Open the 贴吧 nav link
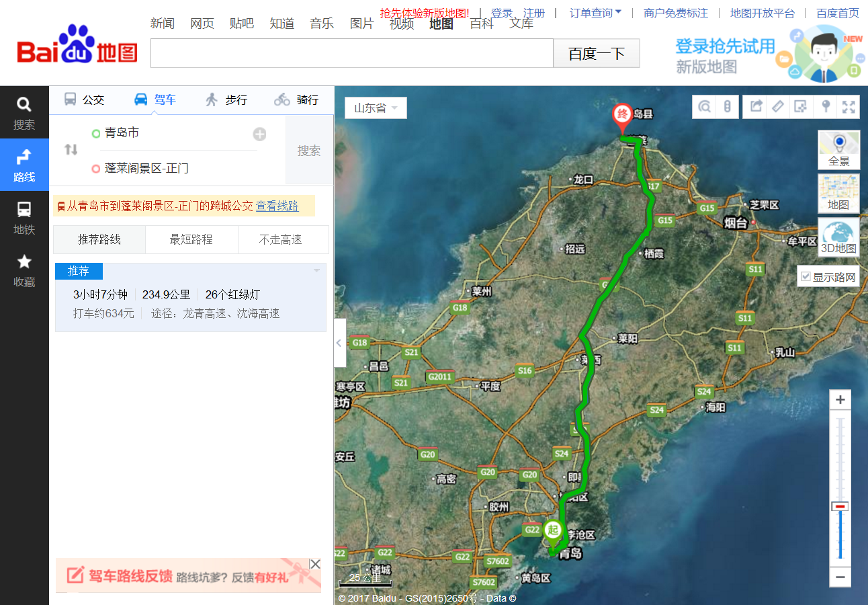This screenshot has height=605, width=868. 242,24
